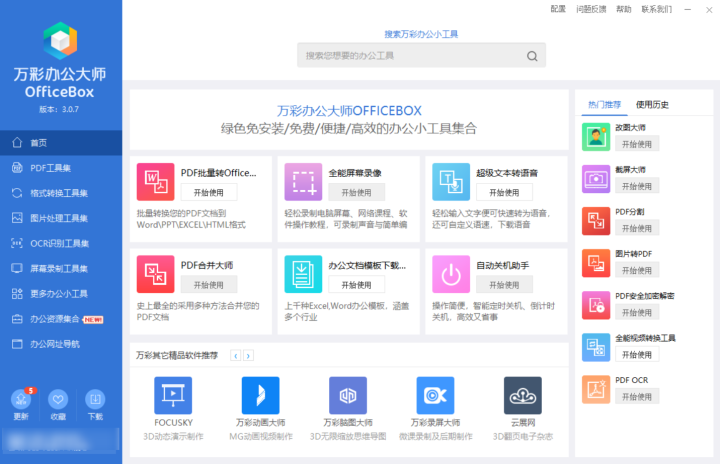Start using 截屏大师
This screenshot has width=720, height=464.
(x=637, y=186)
